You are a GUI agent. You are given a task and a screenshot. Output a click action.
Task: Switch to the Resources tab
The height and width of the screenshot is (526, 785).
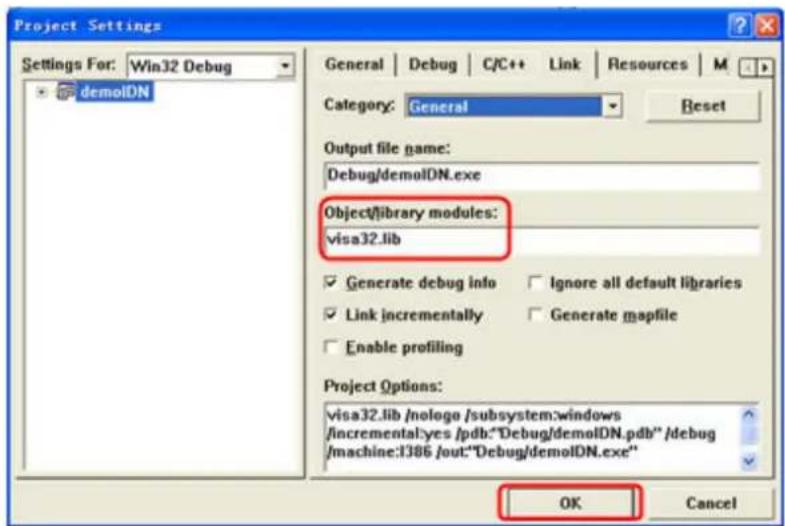pyautogui.click(x=647, y=64)
